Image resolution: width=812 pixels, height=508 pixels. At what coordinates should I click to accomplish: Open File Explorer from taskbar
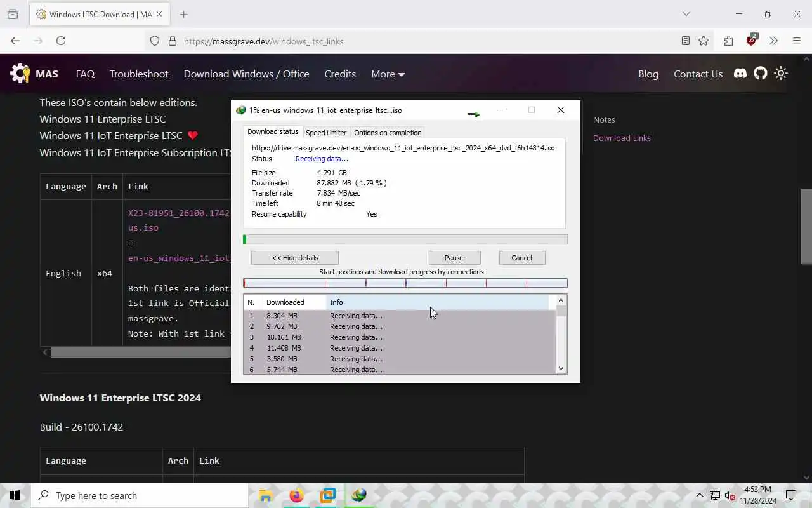[265, 495]
